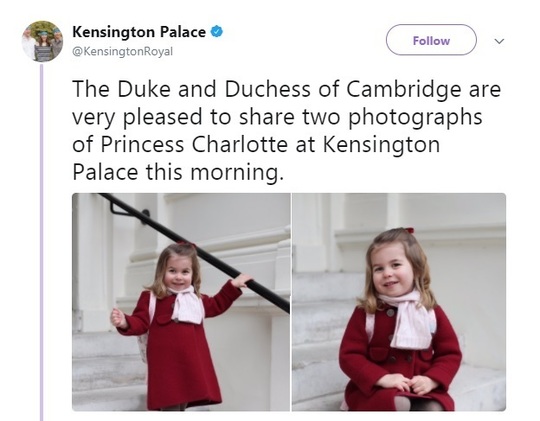This screenshot has width=540, height=421.
Task: Click the blue verified badge
Action: (x=217, y=32)
